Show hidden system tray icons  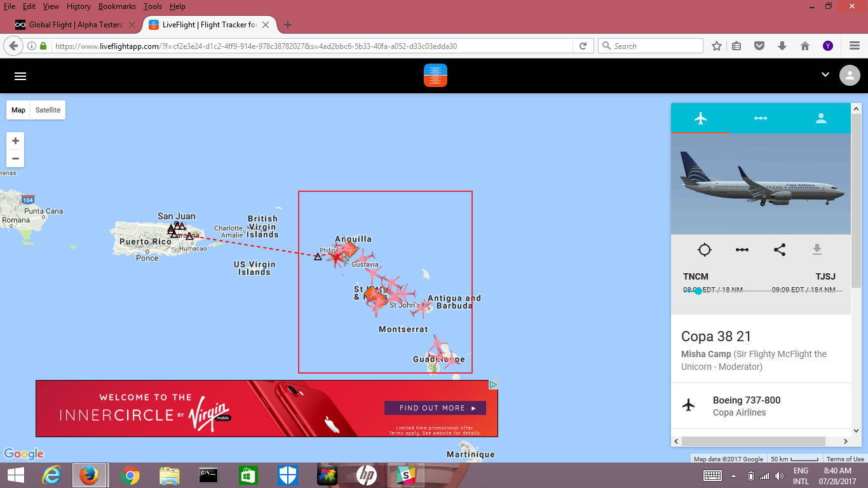coord(733,476)
